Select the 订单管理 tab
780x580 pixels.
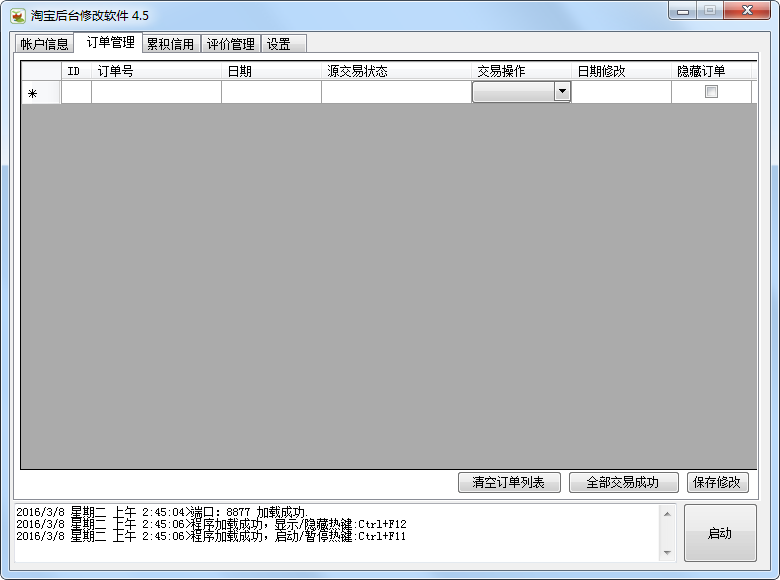pyautogui.click(x=109, y=43)
